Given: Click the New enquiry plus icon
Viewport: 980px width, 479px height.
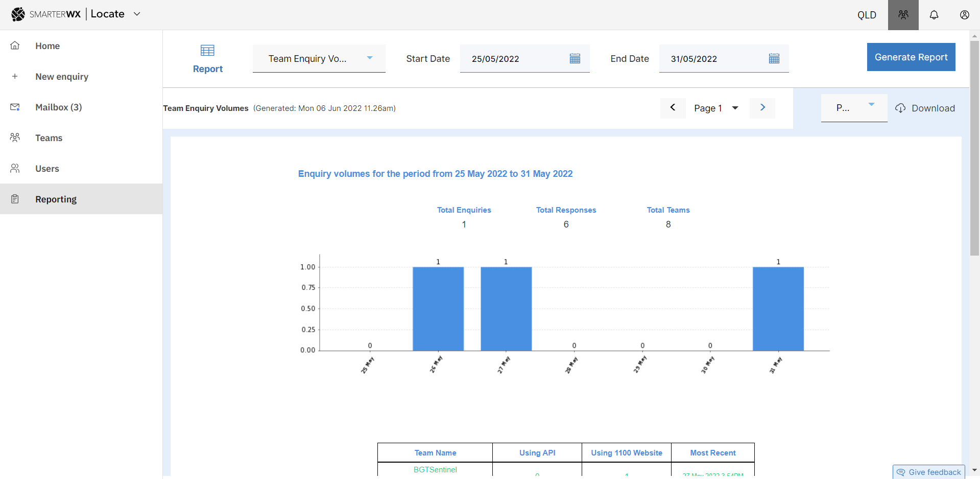Looking at the screenshot, I should 15,76.
